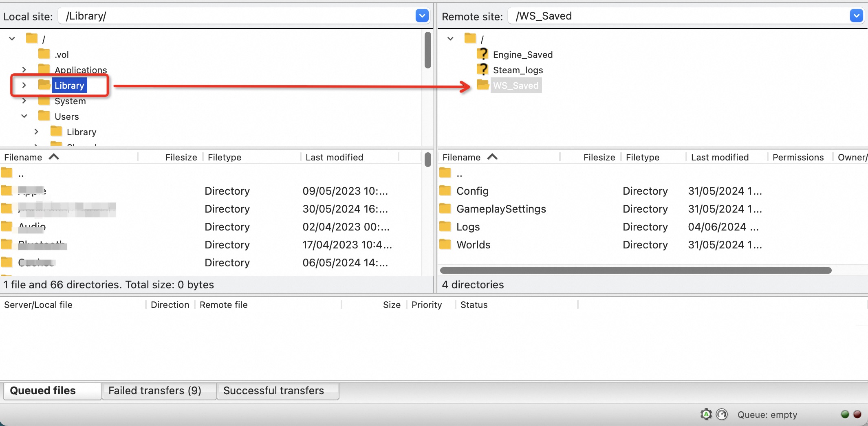Click the red activity indicator light
868x426 pixels.
tap(857, 414)
